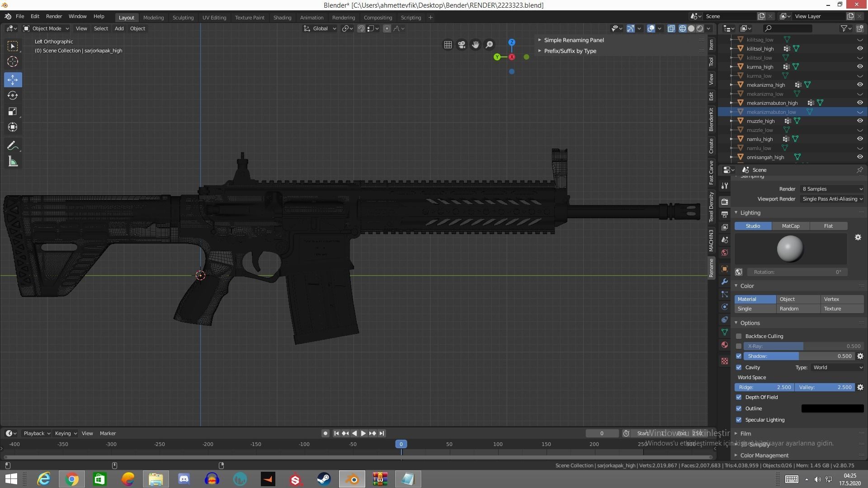Toggle viewport perspective/orthographic grid icon
Viewport: 868px width, 488px height.
click(448, 45)
